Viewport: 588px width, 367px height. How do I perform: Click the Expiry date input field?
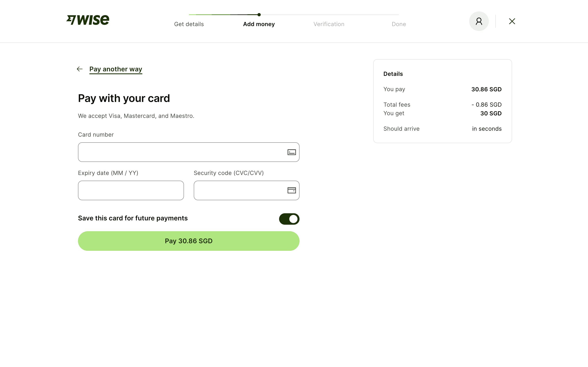[131, 190]
